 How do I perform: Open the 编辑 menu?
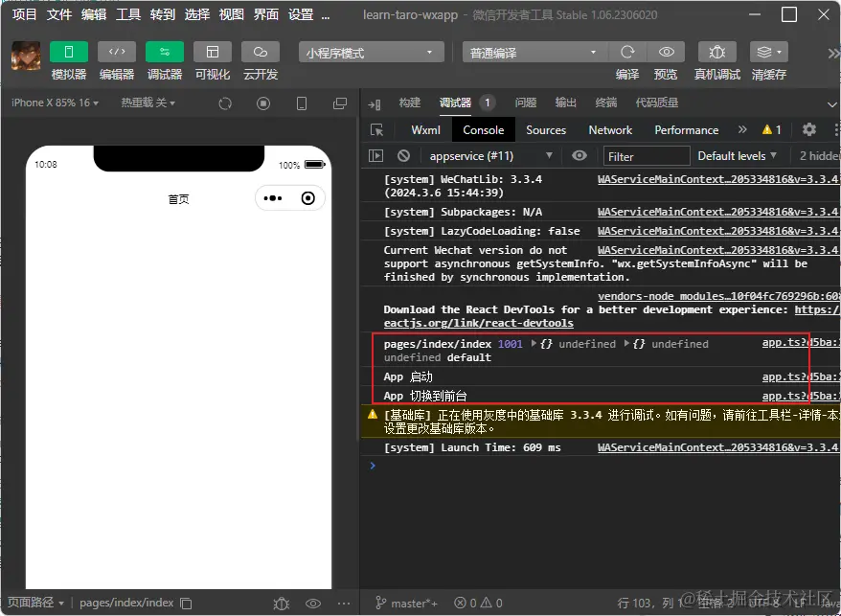(94, 14)
